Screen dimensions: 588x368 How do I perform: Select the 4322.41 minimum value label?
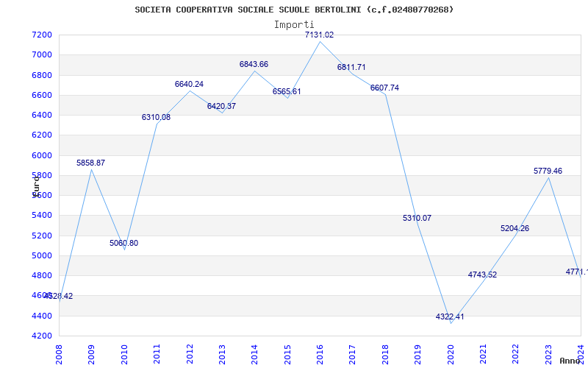pyautogui.click(x=450, y=316)
